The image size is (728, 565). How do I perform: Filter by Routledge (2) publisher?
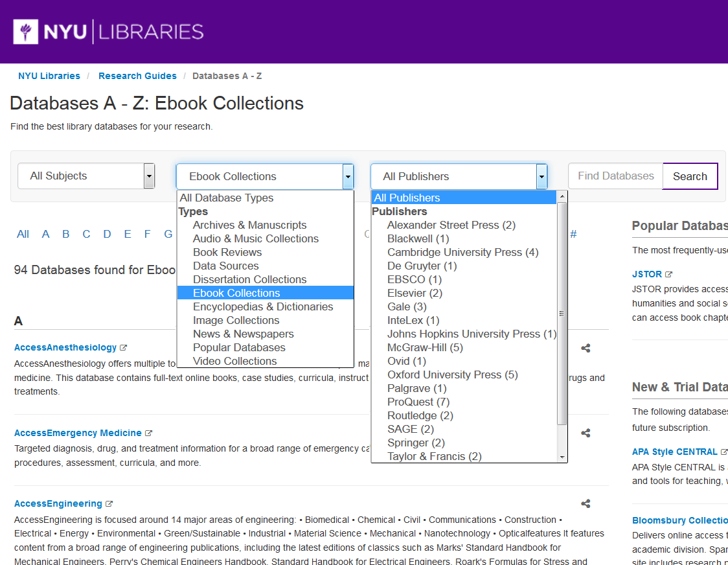[x=464, y=415]
